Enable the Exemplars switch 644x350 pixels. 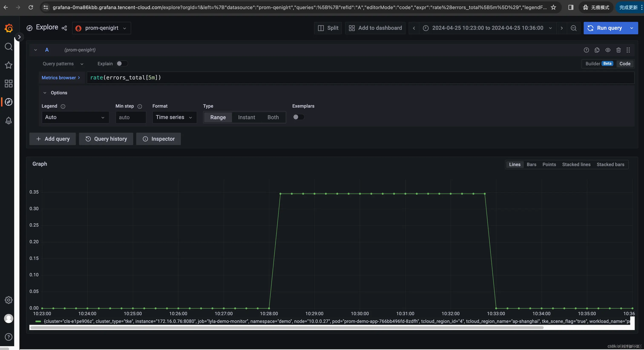[x=298, y=117]
